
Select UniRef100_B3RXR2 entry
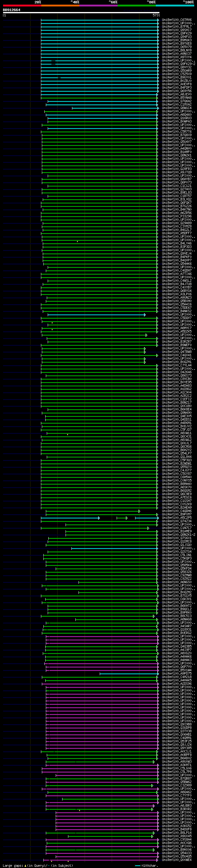[176, 809]
